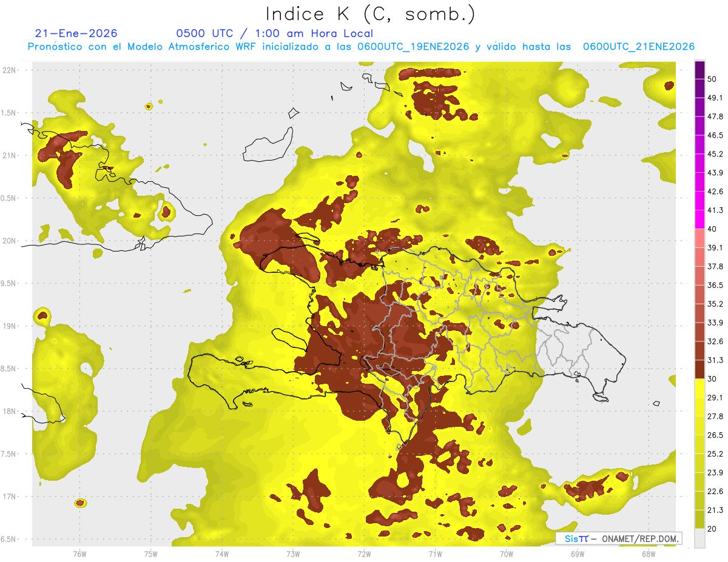Select the date label "21-Ene-2026"
Image resolution: width=728 pixels, height=562 pixels.
[x=76, y=33]
